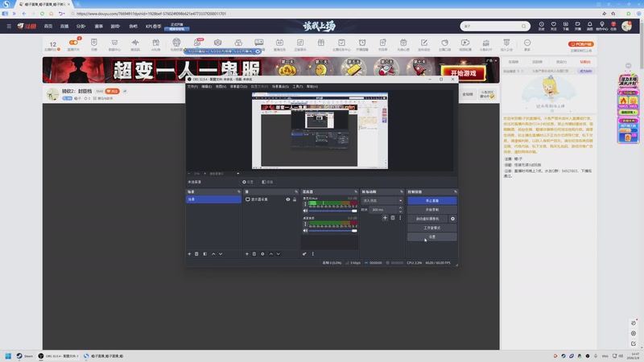Move scene up with the up arrow in Scenes panel
The image size is (644, 362).
point(213,254)
